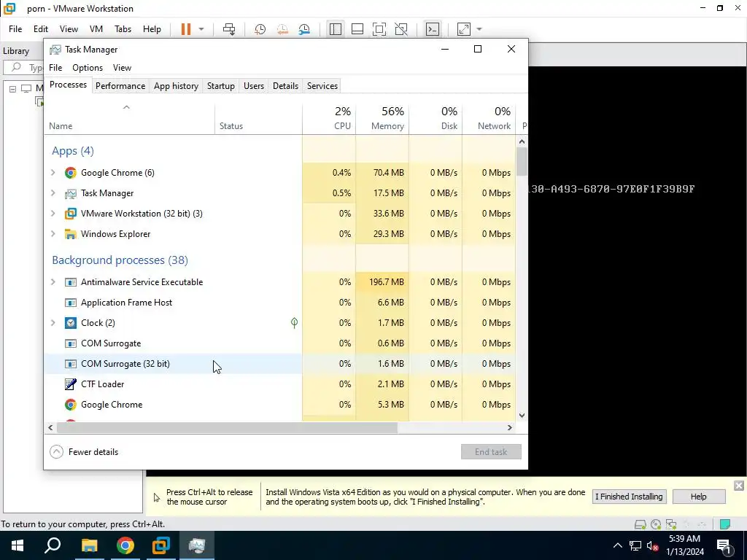This screenshot has height=560, width=747.
Task: Click the Name column header
Action: coord(130,119)
